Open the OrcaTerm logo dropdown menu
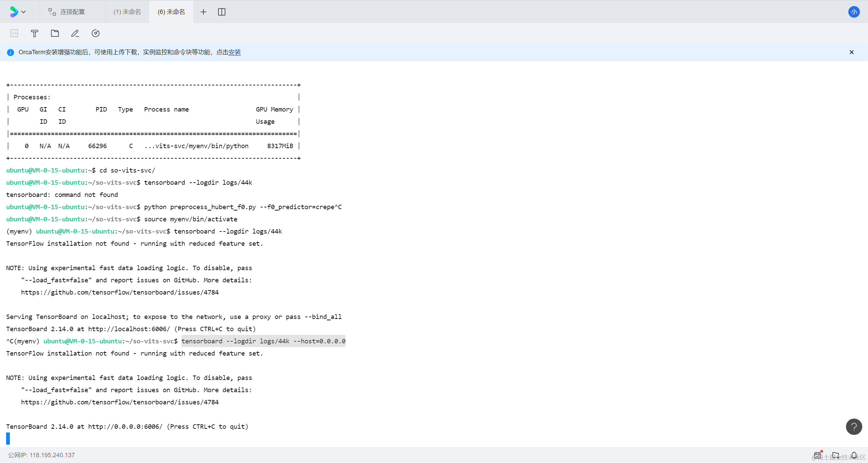This screenshot has width=868, height=463. (17, 12)
